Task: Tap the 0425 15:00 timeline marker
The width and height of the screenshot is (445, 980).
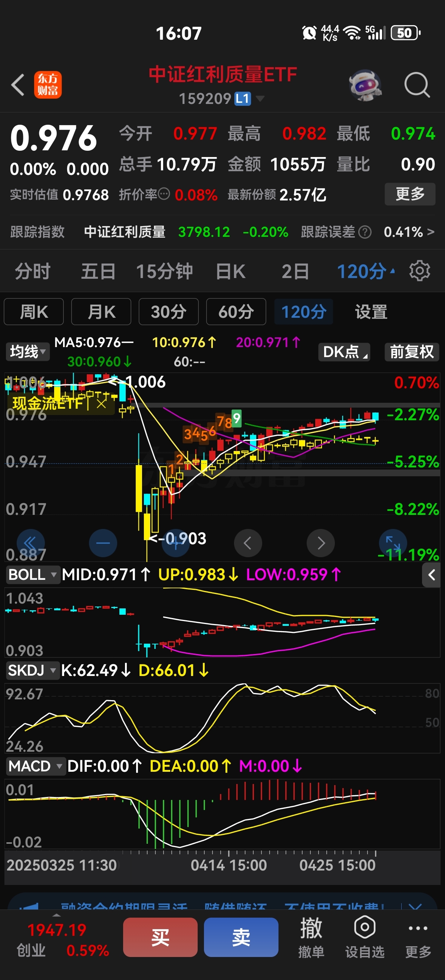Action: (x=337, y=865)
